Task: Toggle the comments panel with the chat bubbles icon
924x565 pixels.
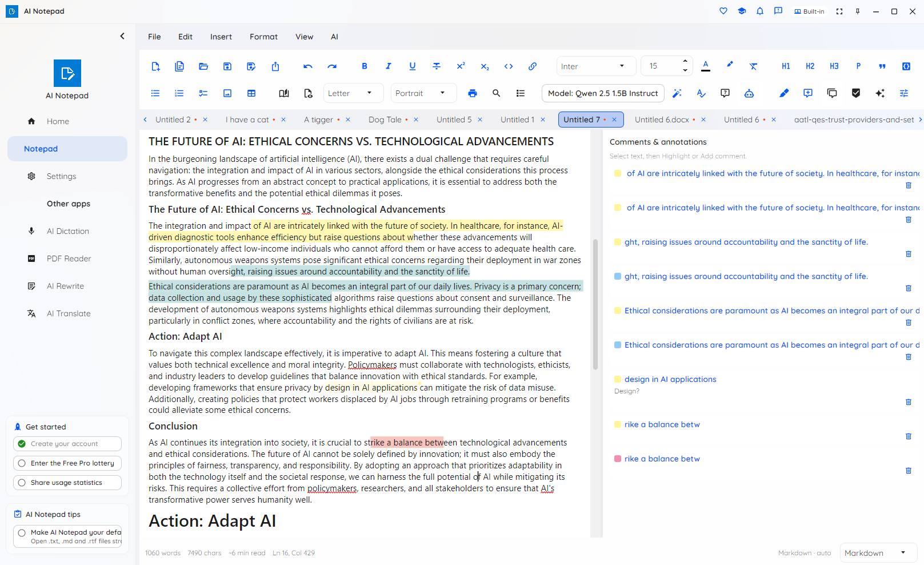Action: click(x=832, y=93)
